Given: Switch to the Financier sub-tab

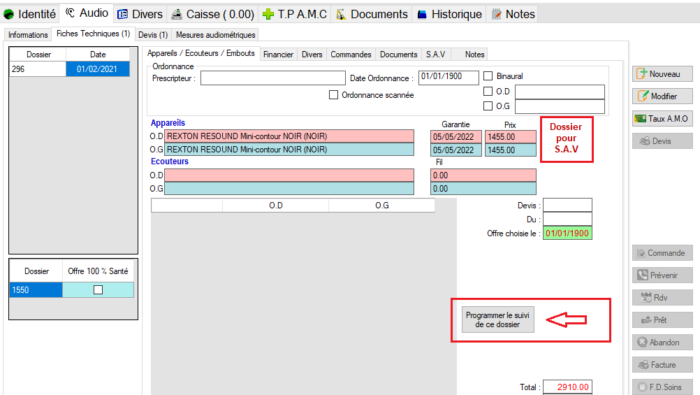Looking at the screenshot, I should (278, 54).
